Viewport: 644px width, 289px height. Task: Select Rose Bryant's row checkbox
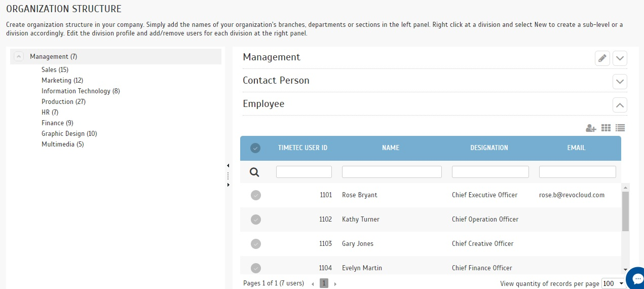(256, 195)
